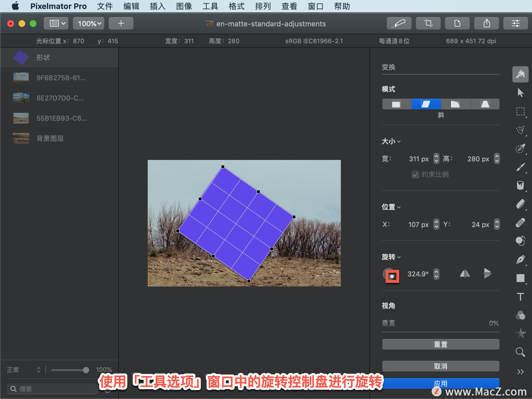The height and width of the screenshot is (399, 532).
Task: Click the width value stepper
Action: (x=436, y=159)
